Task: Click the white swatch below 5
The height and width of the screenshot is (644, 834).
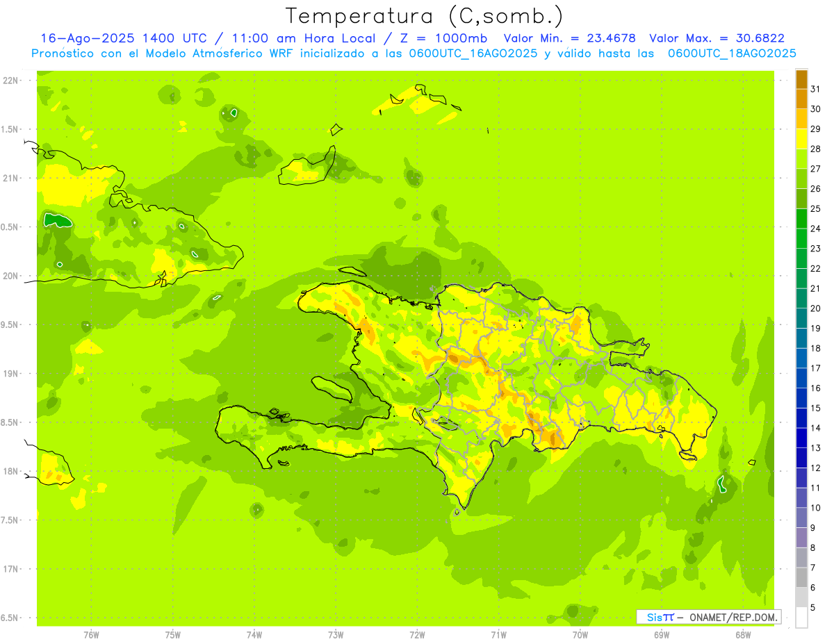Action: [801, 618]
